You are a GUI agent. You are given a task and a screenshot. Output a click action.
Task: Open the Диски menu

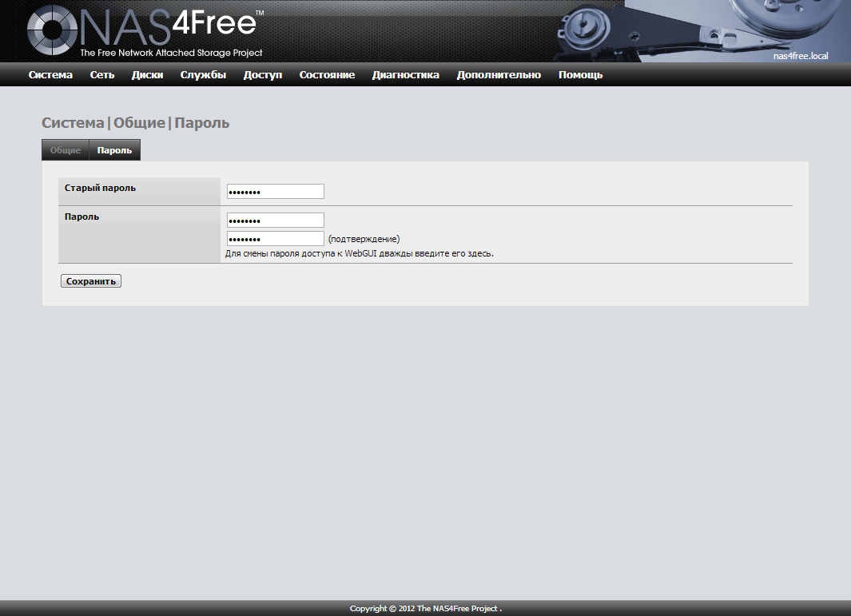[147, 75]
